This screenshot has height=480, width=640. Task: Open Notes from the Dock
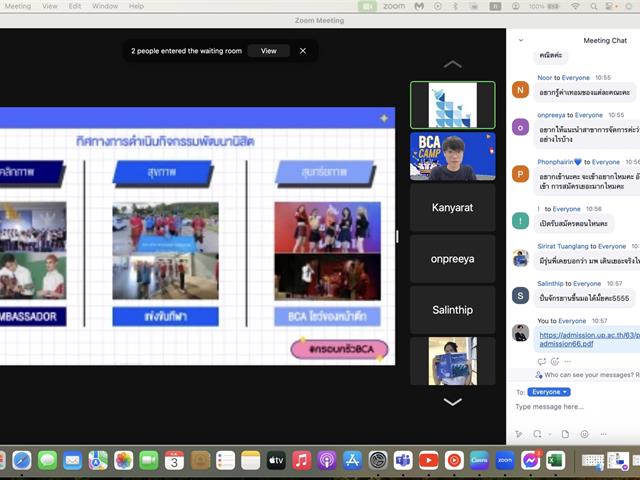[251, 461]
